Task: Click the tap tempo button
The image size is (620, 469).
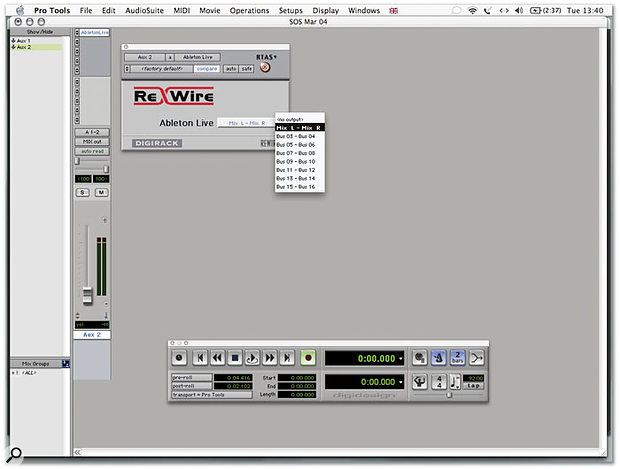Action: tap(473, 386)
